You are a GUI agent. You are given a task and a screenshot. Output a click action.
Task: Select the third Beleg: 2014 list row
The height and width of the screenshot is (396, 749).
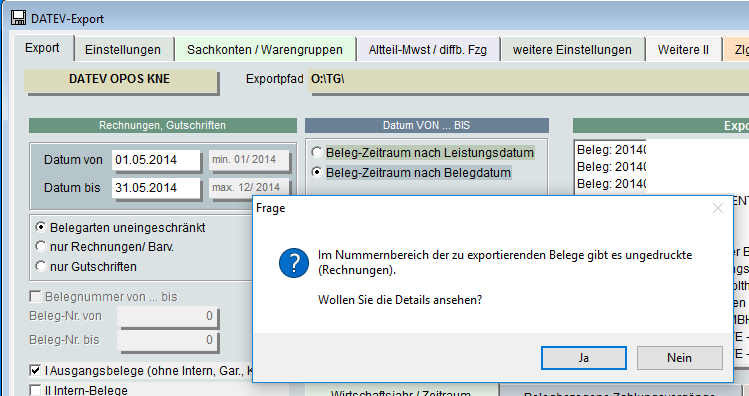click(x=611, y=184)
